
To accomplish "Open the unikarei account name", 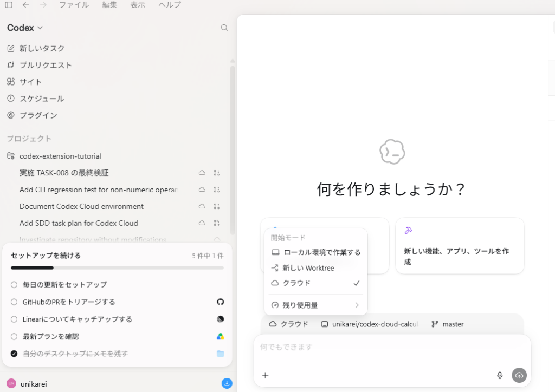I will (x=34, y=384).
